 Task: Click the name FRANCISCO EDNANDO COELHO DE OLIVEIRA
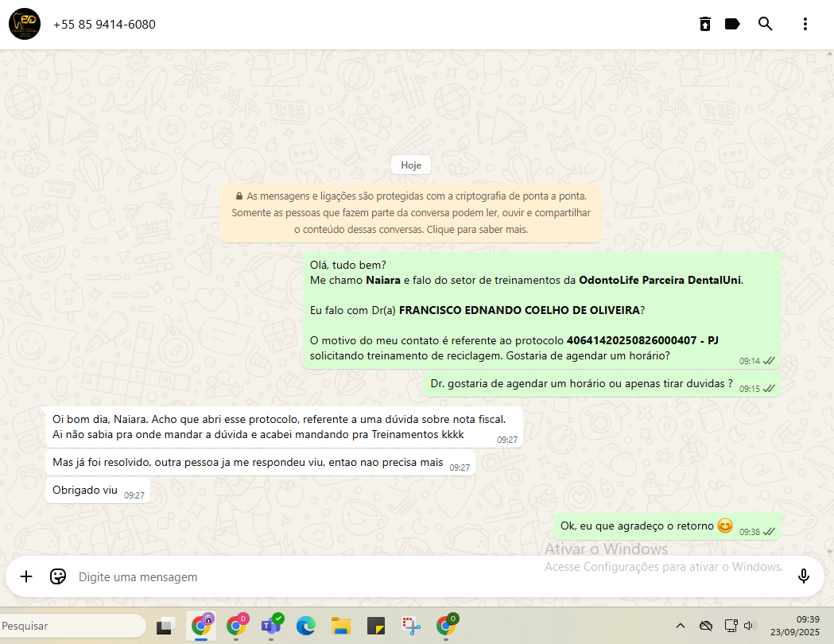[x=519, y=310]
